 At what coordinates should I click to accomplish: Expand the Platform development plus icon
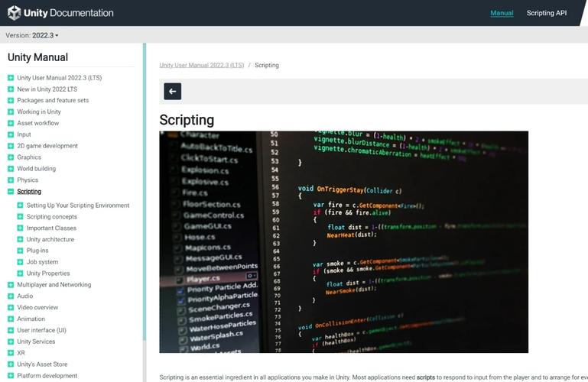[x=11, y=376]
